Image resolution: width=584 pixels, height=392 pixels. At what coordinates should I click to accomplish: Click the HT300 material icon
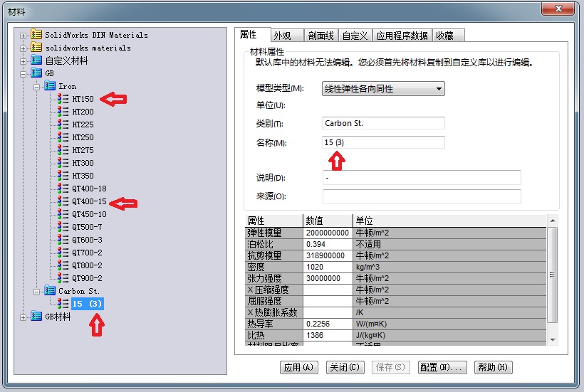click(63, 162)
